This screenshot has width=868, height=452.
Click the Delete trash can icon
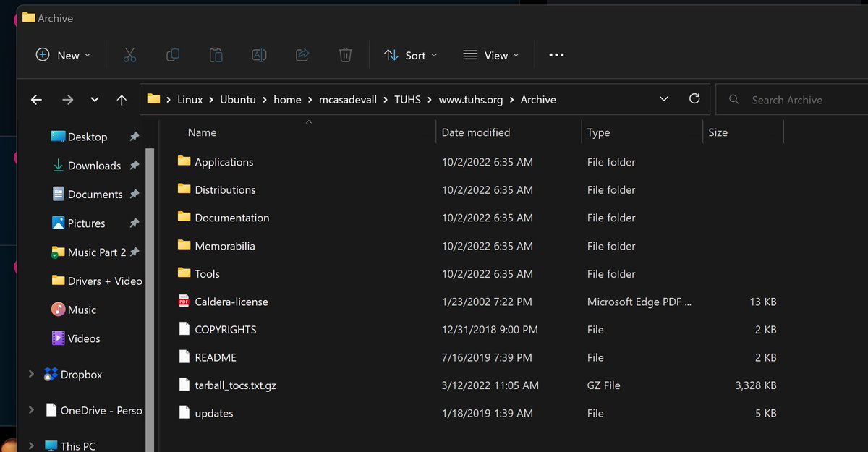point(346,55)
